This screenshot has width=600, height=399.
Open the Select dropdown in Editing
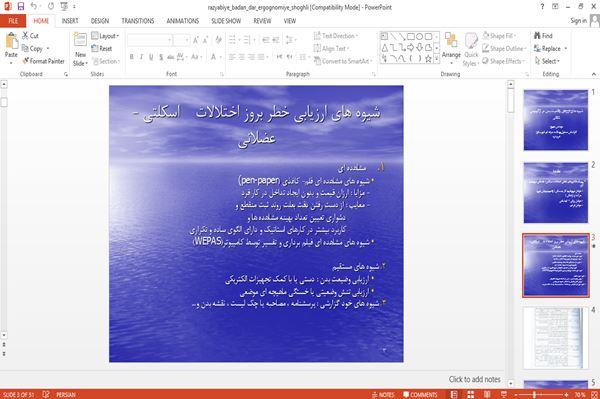pos(547,61)
